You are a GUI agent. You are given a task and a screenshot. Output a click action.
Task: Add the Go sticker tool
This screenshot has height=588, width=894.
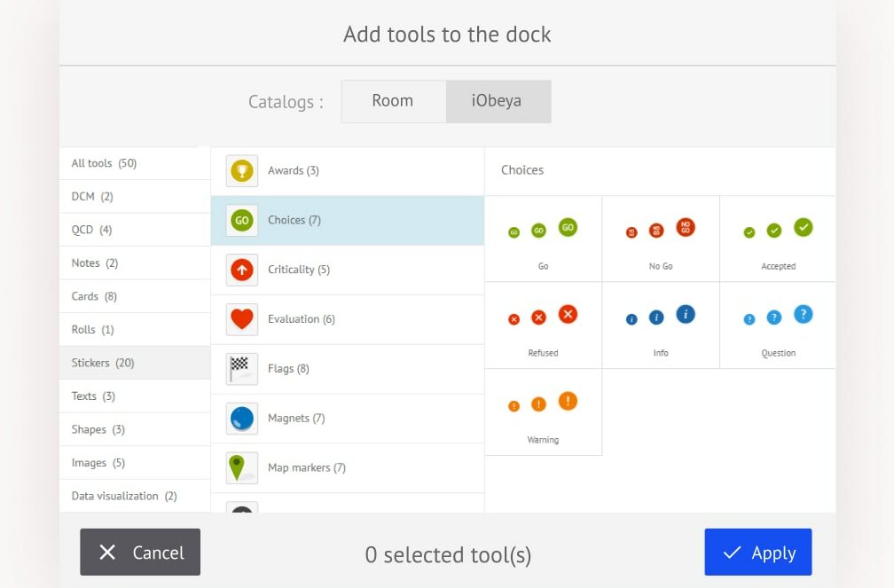[543, 239]
